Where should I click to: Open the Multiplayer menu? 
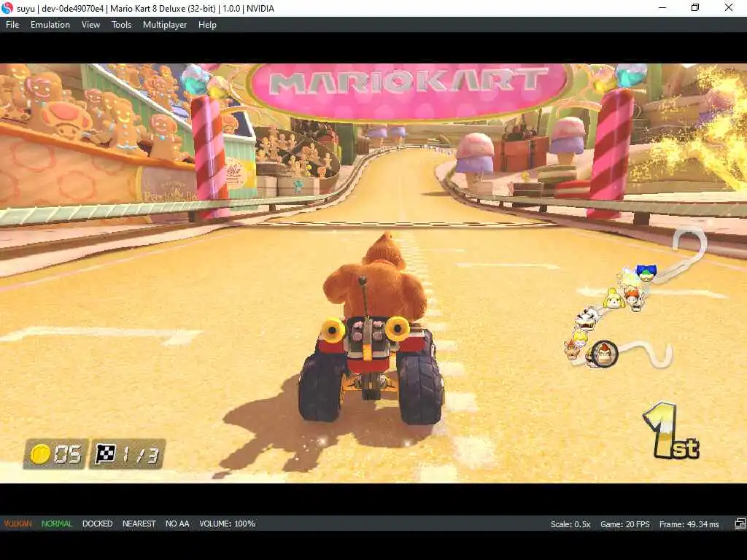(x=165, y=25)
